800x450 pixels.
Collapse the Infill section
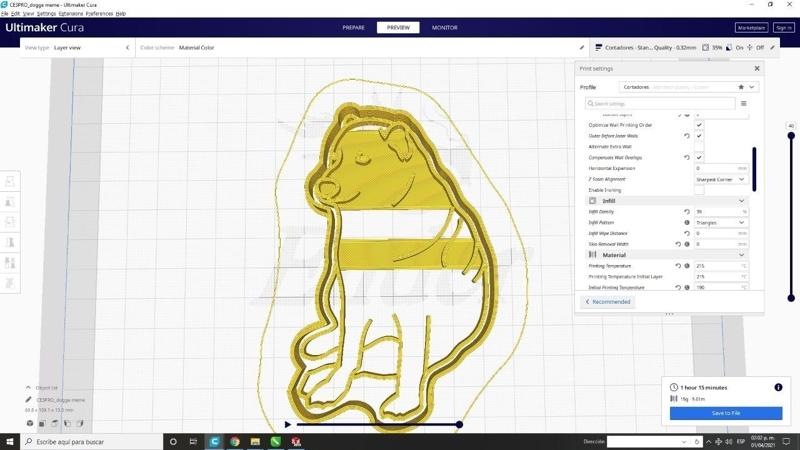741,201
